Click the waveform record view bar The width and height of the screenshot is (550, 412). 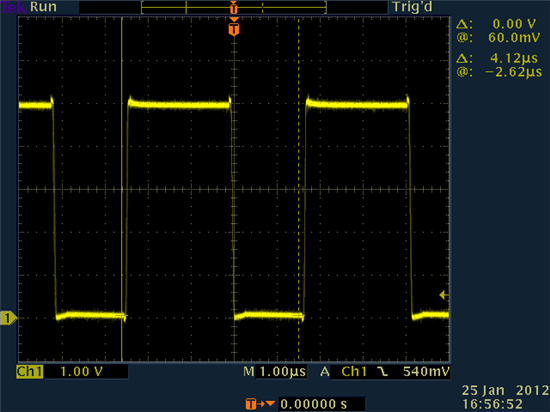[x=234, y=7]
